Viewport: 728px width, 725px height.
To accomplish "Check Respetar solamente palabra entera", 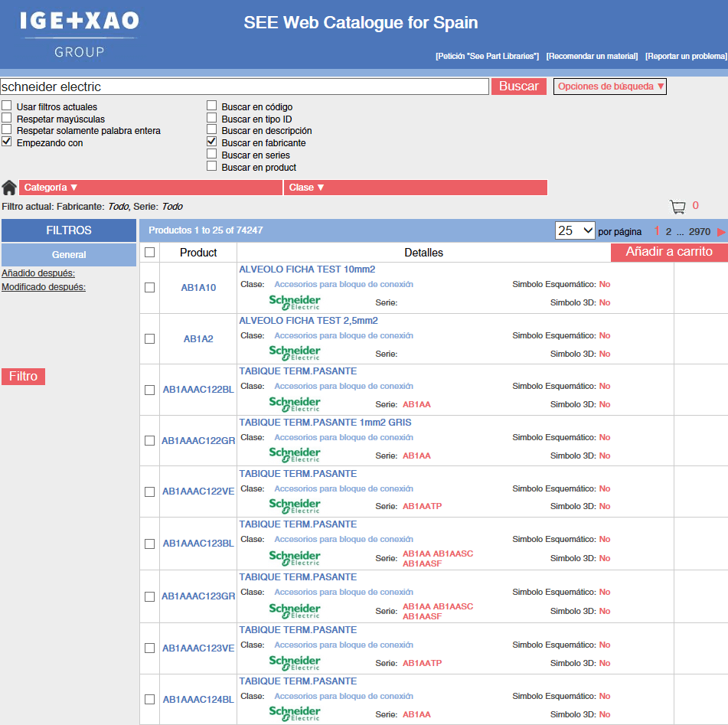I will tap(6, 129).
